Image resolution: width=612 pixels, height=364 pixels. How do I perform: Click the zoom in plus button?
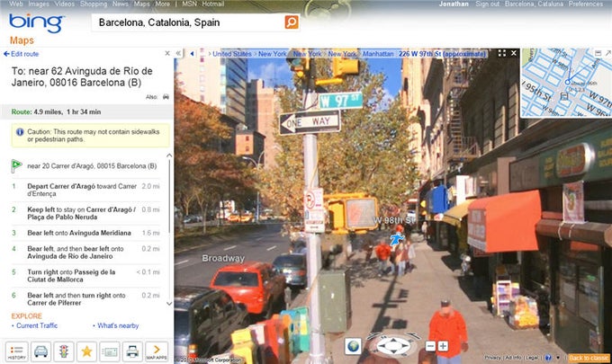443,346
